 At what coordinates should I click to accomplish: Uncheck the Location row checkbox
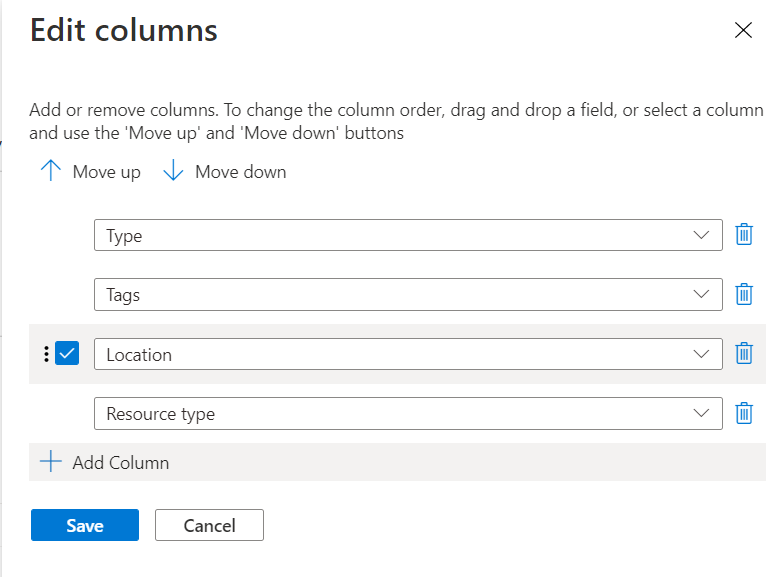click(x=67, y=353)
